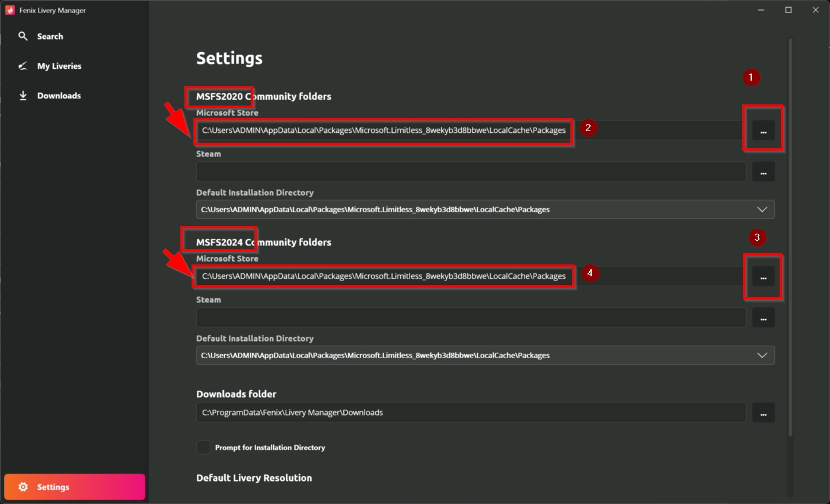The width and height of the screenshot is (830, 504).
Task: Click the Downloads arrow icon in sidebar
Action: [23, 95]
